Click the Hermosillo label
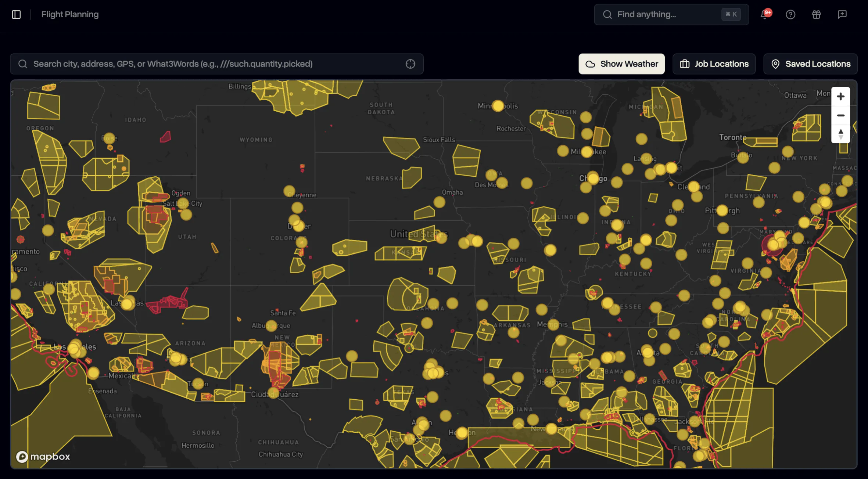 click(x=198, y=446)
